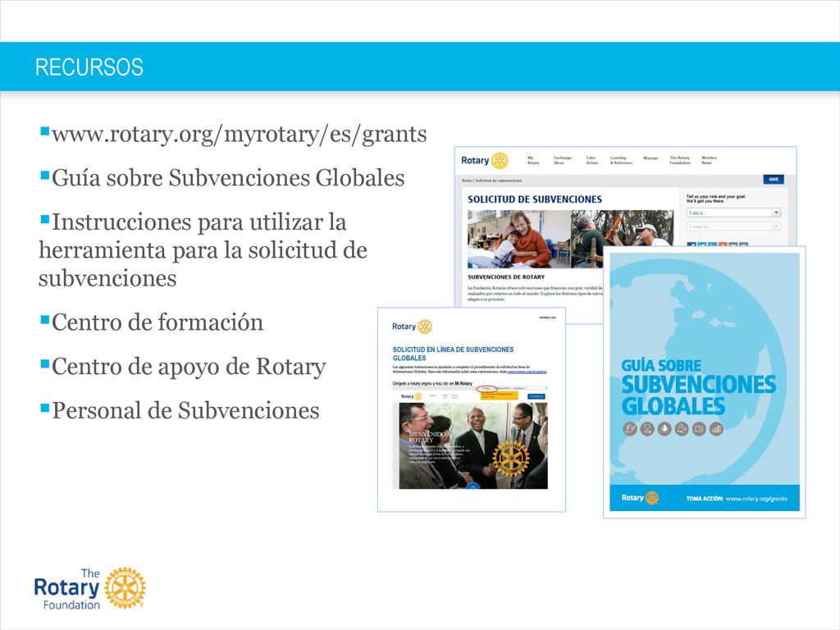Open 'The Rotary Foundation' menu in website screenshot
This screenshot has height=630, width=840.
[x=680, y=160]
